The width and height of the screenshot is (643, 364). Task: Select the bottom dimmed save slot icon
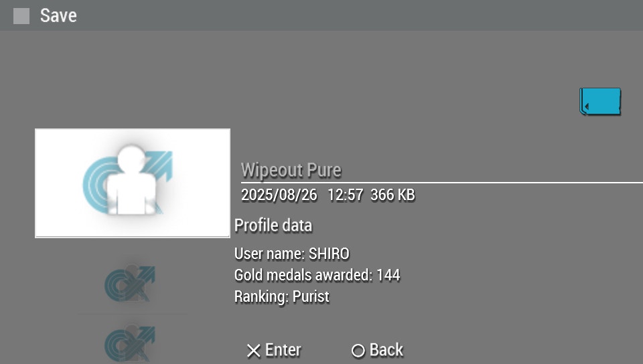[129, 344]
